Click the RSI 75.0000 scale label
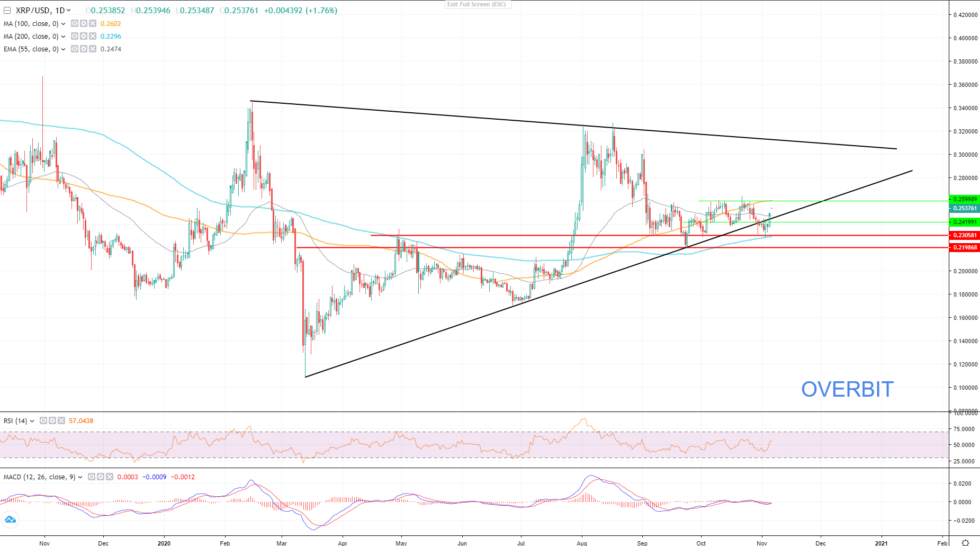This screenshot has height=546, width=980. click(x=964, y=429)
